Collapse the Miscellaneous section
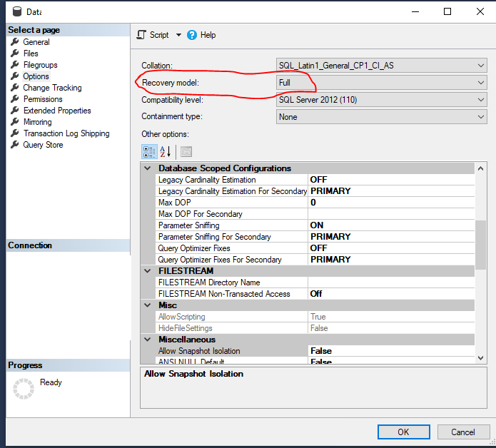 click(x=148, y=340)
